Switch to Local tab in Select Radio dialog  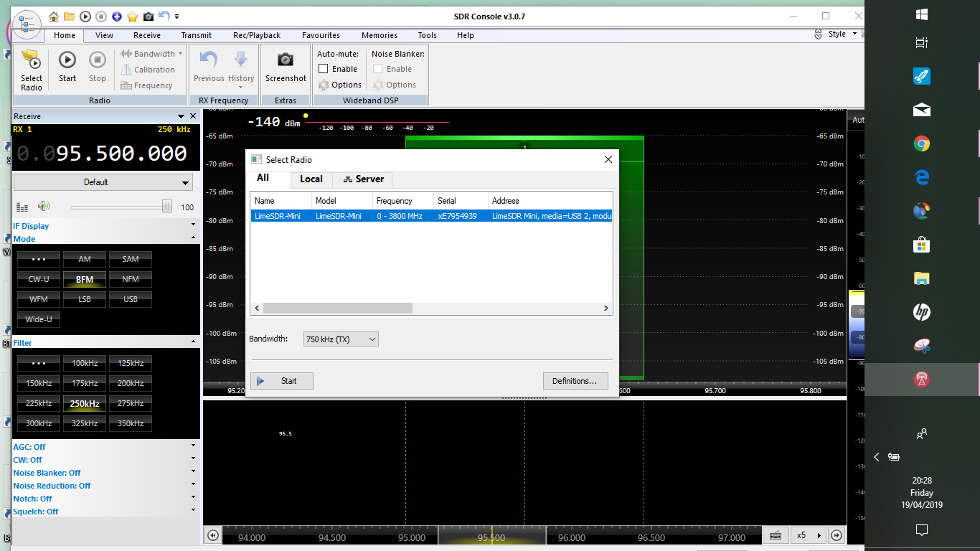coord(311,179)
